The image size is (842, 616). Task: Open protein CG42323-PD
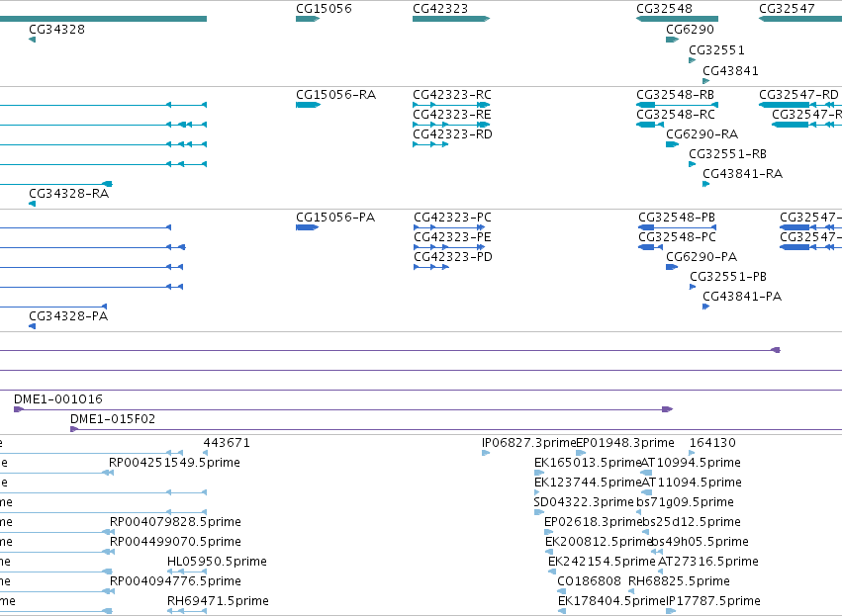tap(453, 257)
